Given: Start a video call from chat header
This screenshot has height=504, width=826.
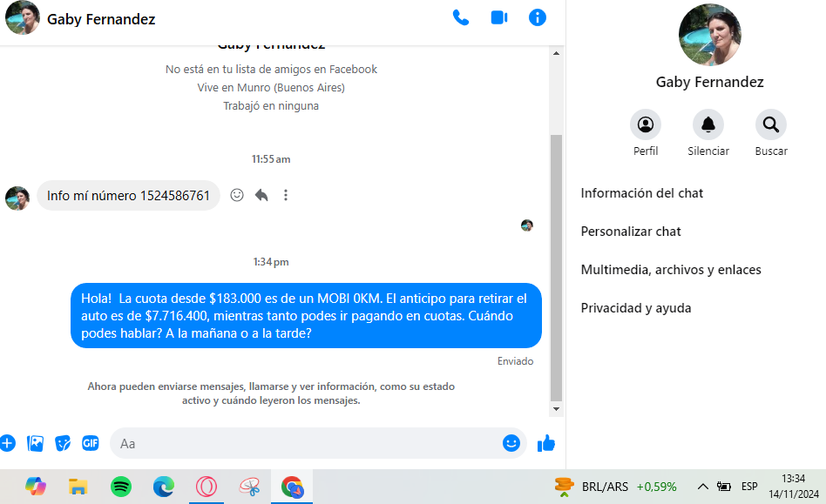Looking at the screenshot, I should [499, 18].
